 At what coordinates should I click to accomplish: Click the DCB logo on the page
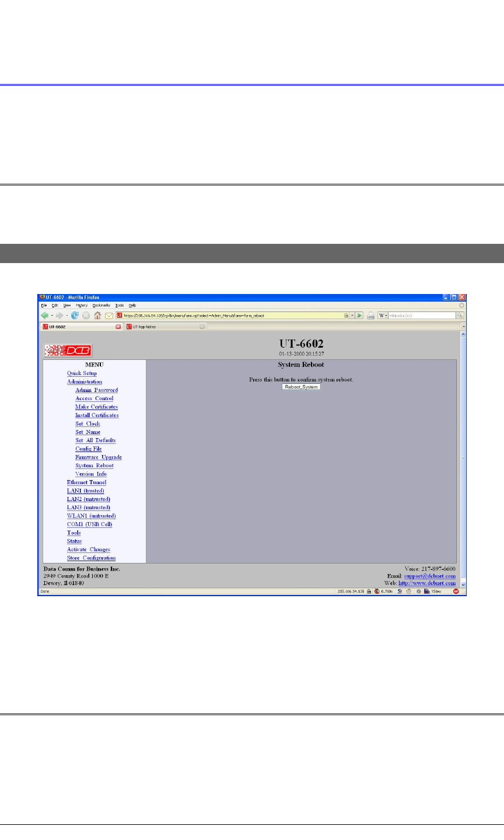click(68, 350)
